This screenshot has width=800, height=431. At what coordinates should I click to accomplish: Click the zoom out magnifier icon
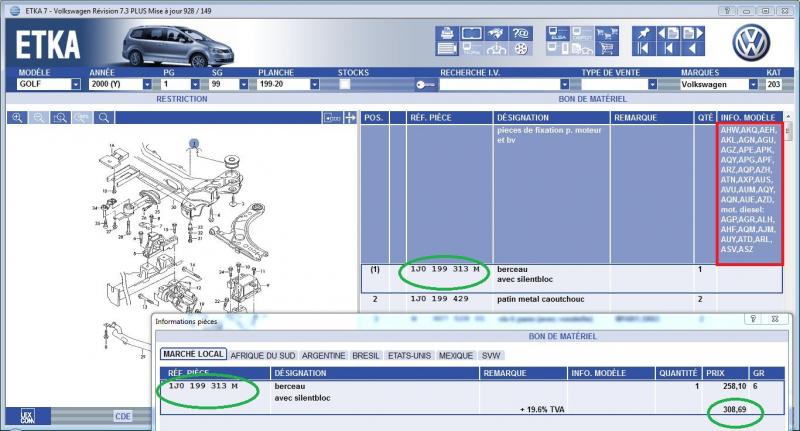39,118
